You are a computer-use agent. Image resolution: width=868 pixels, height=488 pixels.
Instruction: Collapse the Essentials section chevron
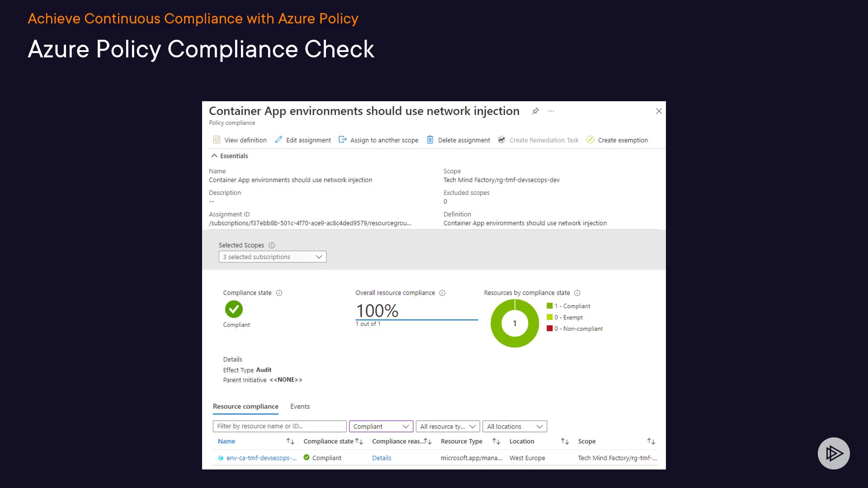(x=214, y=156)
